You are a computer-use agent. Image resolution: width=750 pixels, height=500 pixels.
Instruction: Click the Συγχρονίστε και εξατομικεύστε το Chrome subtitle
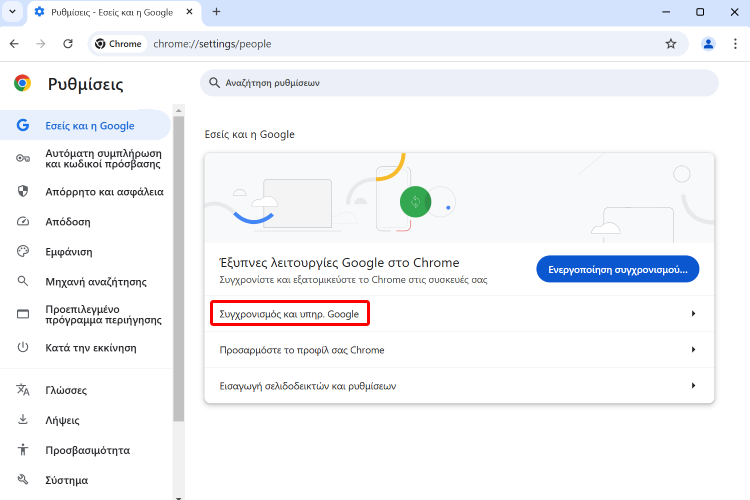click(353, 280)
